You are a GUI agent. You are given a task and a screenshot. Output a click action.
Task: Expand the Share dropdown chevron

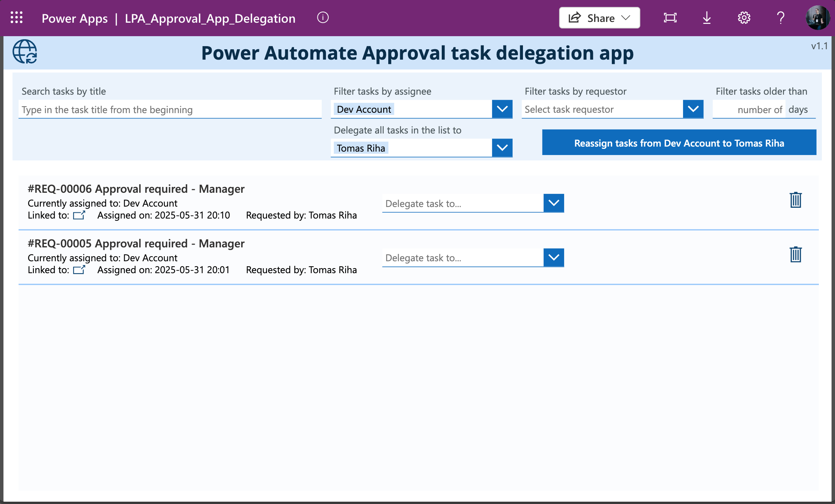point(626,18)
